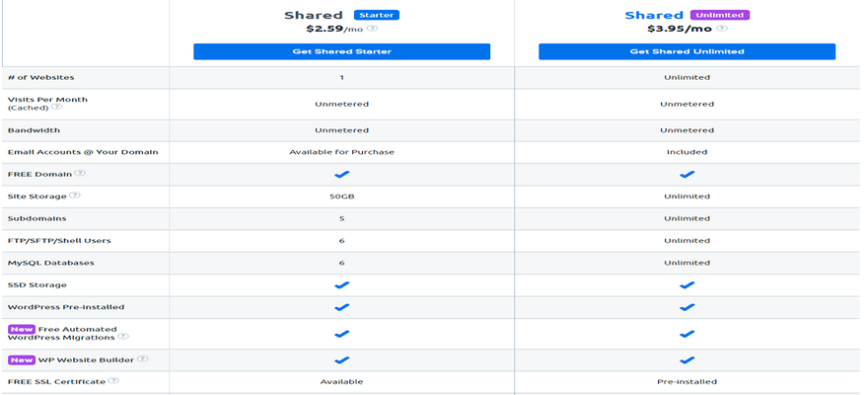The width and height of the screenshot is (868, 395).
Task: Select the Shared Starter plan heading
Action: click(314, 15)
